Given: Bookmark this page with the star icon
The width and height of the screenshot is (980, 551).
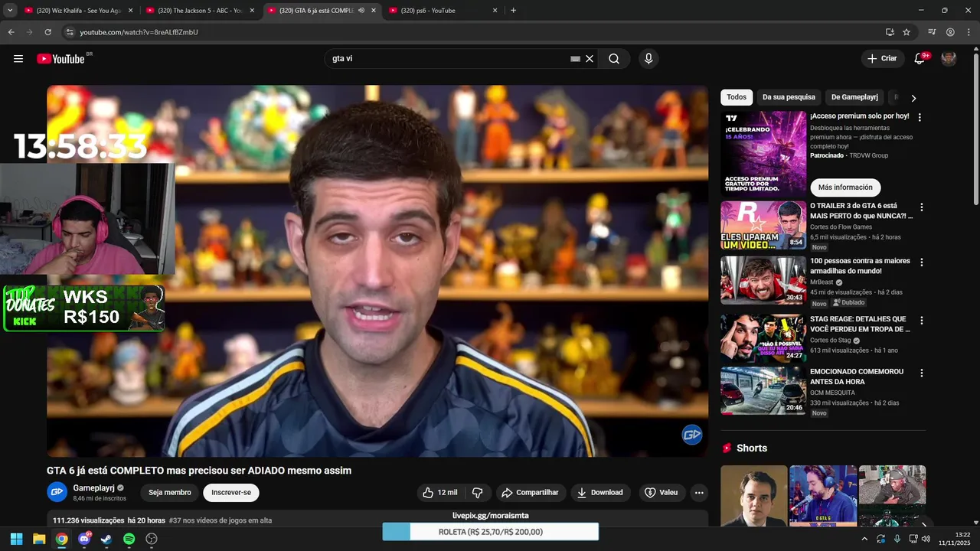Looking at the screenshot, I should (906, 32).
